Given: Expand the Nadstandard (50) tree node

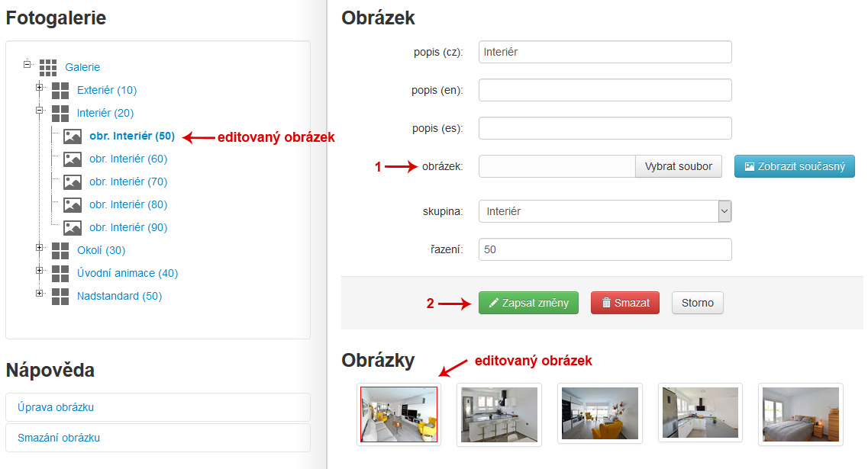Looking at the screenshot, I should 40,293.
